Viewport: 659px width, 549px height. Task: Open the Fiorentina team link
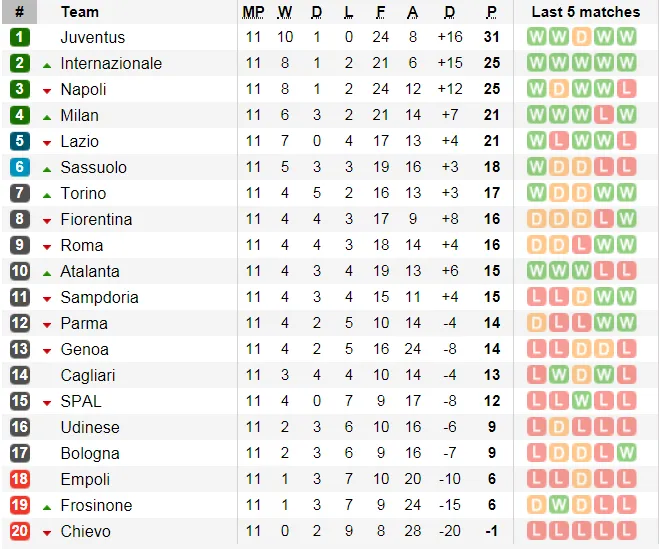click(96, 219)
